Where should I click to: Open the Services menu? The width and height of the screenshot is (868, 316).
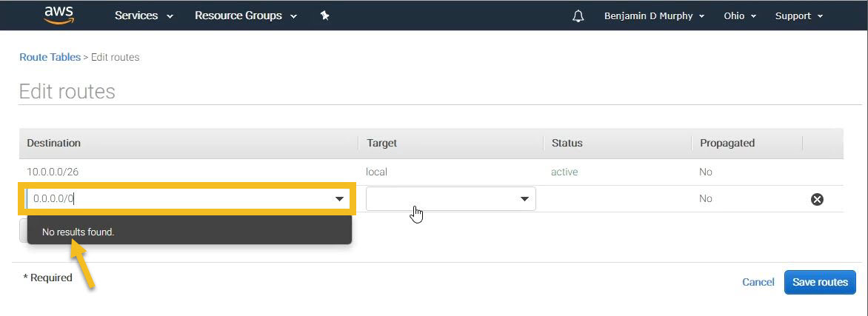tap(144, 16)
